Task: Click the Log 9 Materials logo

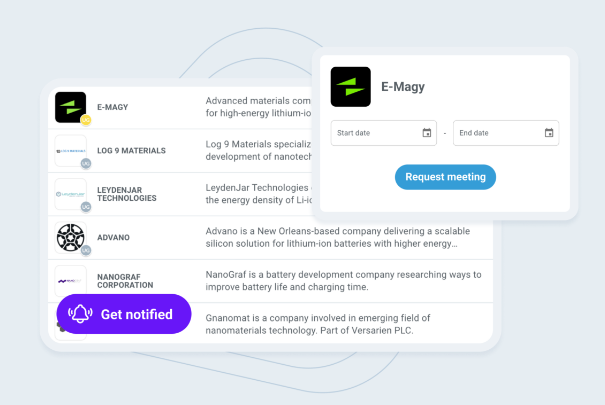Action: (70, 150)
